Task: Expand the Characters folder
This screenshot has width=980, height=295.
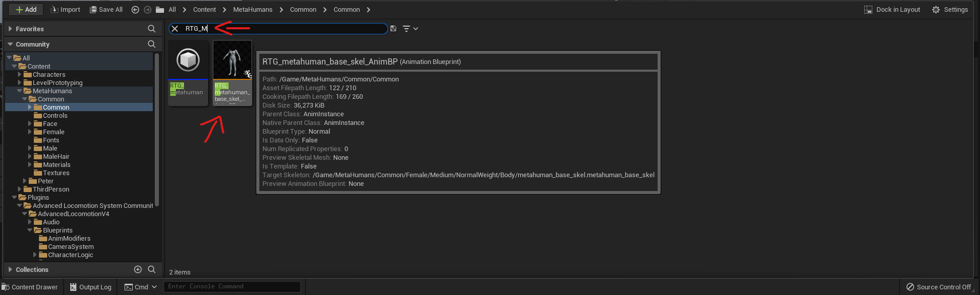Action: [19, 74]
